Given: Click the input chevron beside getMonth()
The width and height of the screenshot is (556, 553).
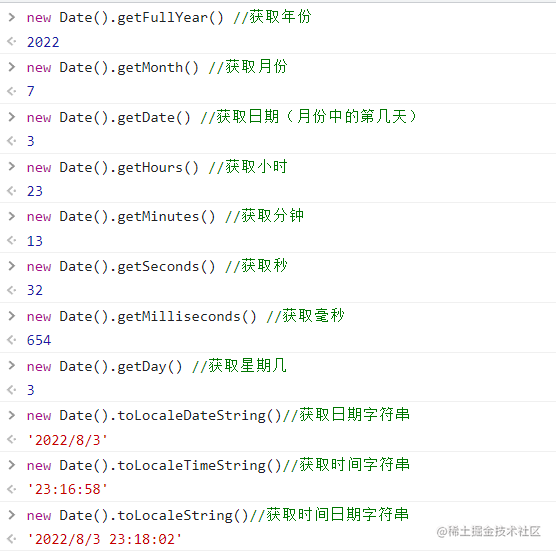Looking at the screenshot, I should click(x=12, y=67).
